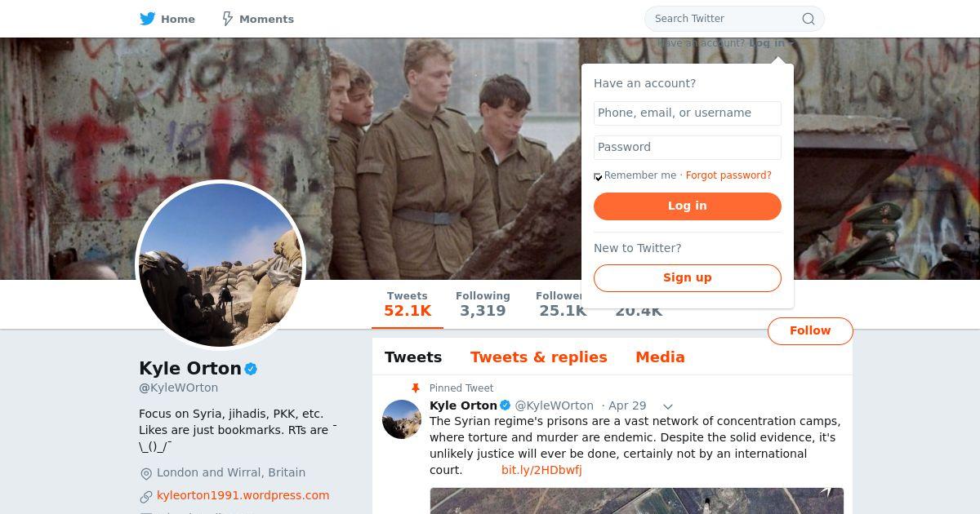Focus the Password input field

687,147
